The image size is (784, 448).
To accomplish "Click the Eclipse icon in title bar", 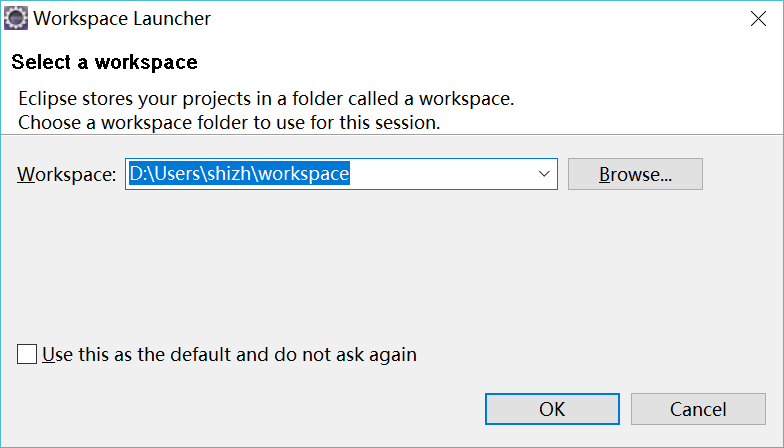I will point(16,19).
